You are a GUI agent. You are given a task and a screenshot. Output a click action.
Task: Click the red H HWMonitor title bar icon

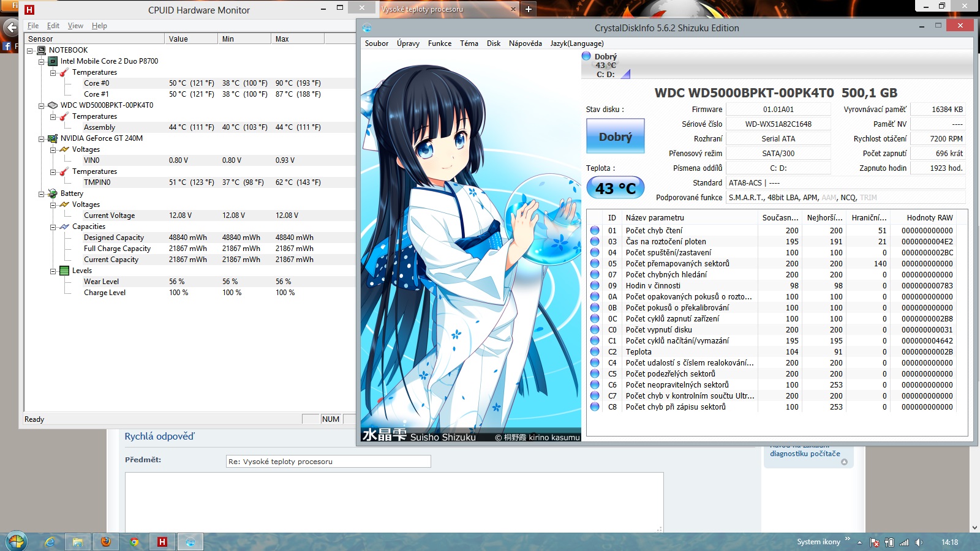coord(29,10)
